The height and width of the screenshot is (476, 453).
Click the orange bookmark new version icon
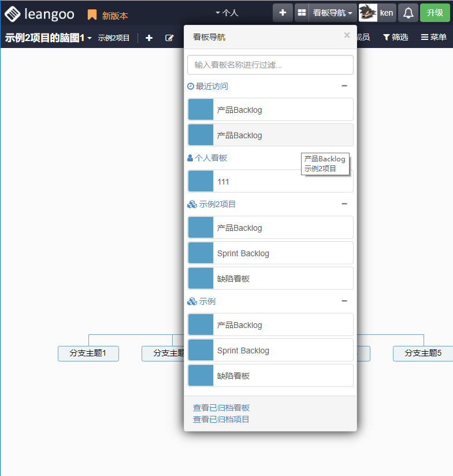[92, 15]
